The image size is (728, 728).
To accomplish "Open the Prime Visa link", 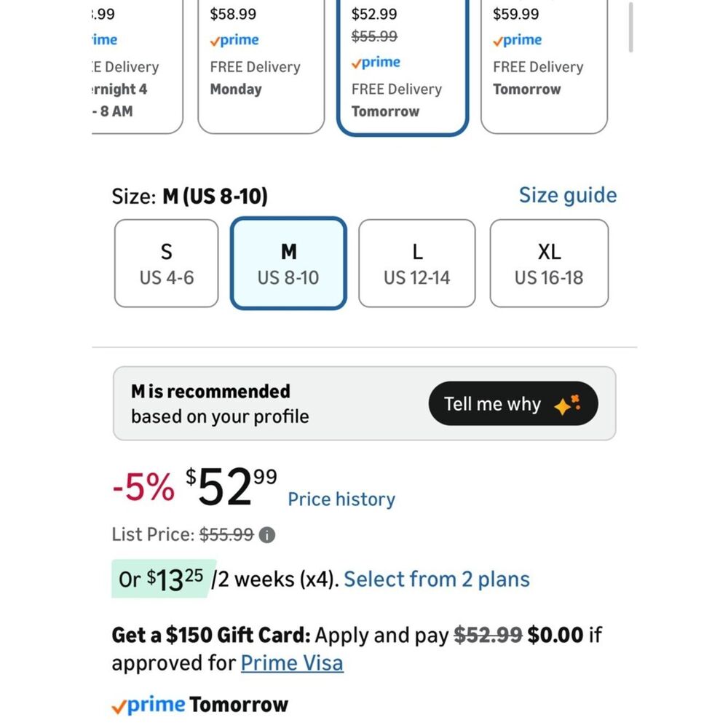I will (x=292, y=663).
